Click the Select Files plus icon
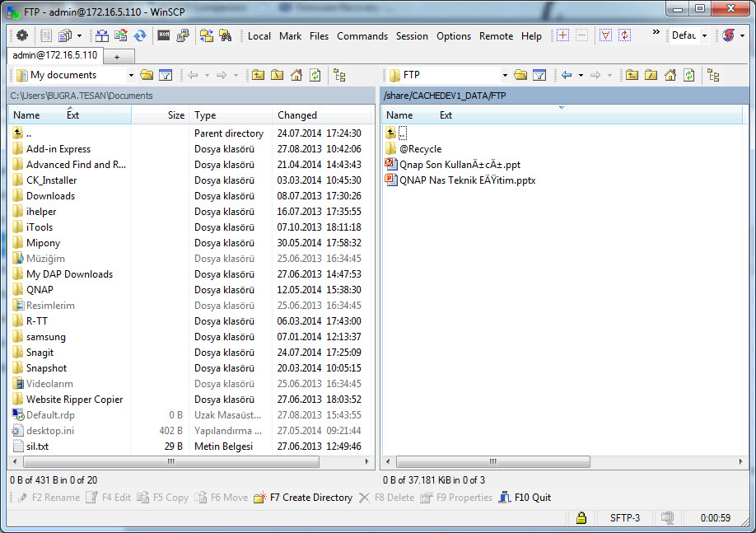The image size is (756, 533). point(562,35)
